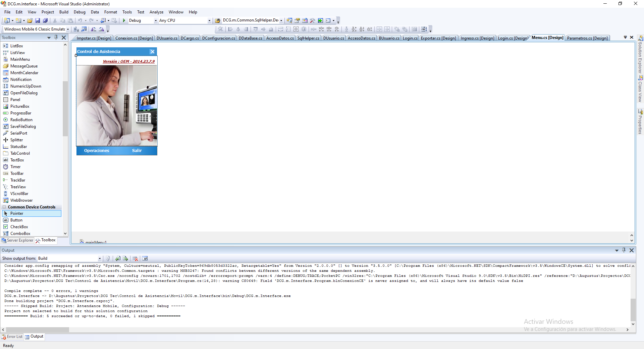Click the Tab Order icon in layout toolbar
This screenshot has height=349, width=644.
tap(424, 29)
